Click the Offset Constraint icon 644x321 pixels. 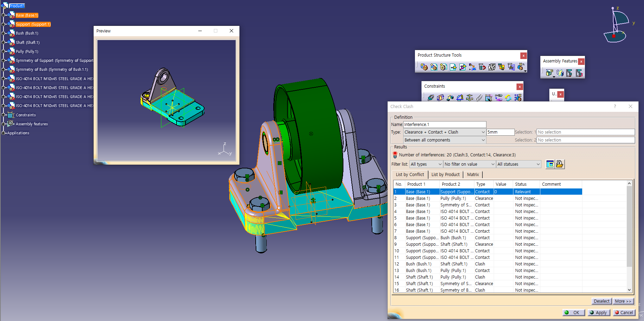450,98
